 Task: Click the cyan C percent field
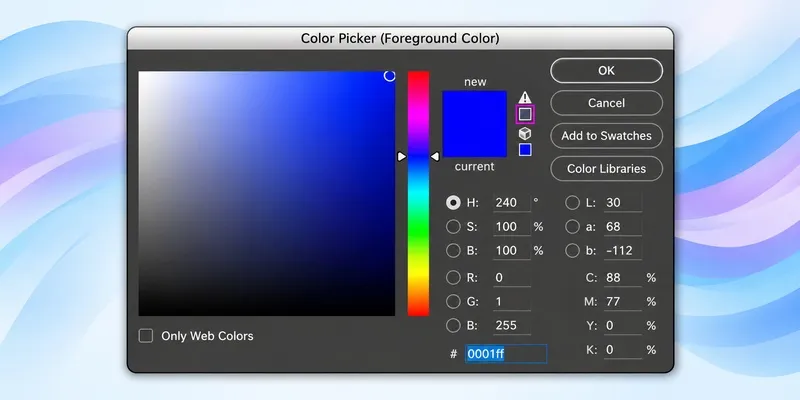tap(623, 278)
